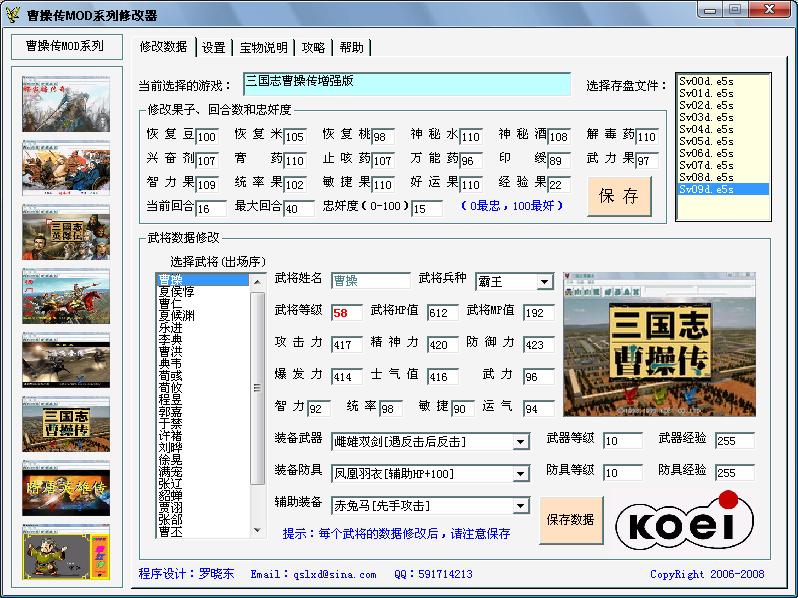Pick 夏侯惇 in the general list
Viewport: 798px width, 598px height.
[x=177, y=291]
